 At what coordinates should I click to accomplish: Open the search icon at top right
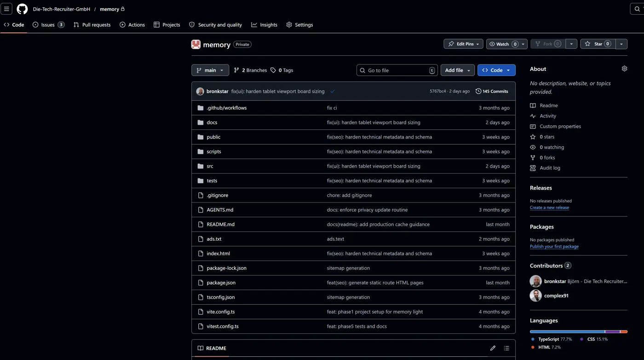[x=637, y=9]
